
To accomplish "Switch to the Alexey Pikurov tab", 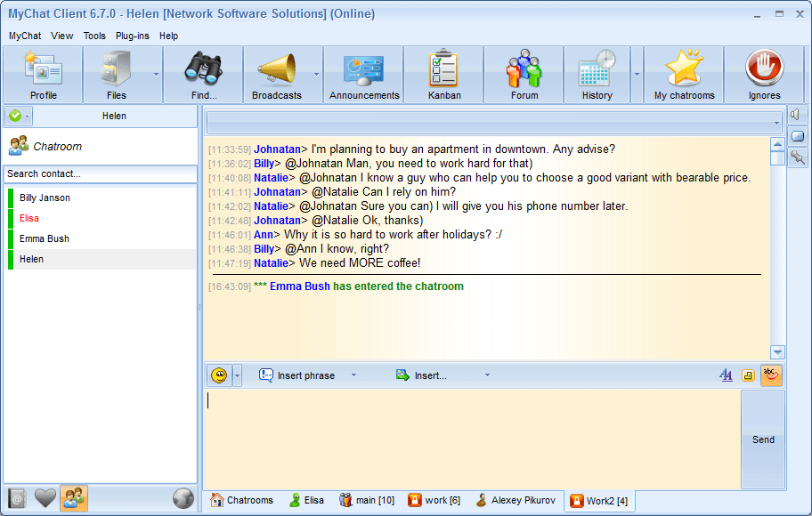I will click(516, 500).
